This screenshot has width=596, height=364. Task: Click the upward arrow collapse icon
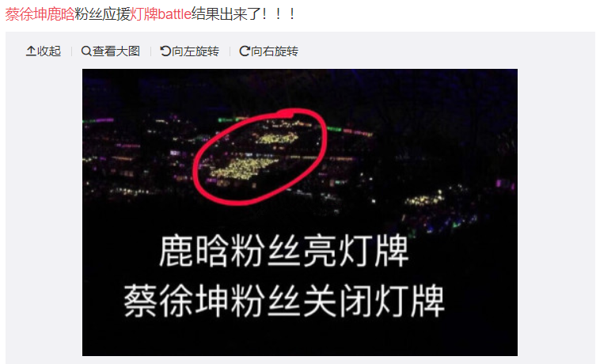coord(31,51)
